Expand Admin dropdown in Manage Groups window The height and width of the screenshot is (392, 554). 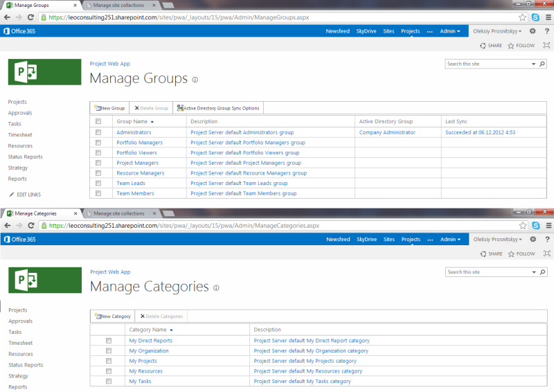[449, 31]
